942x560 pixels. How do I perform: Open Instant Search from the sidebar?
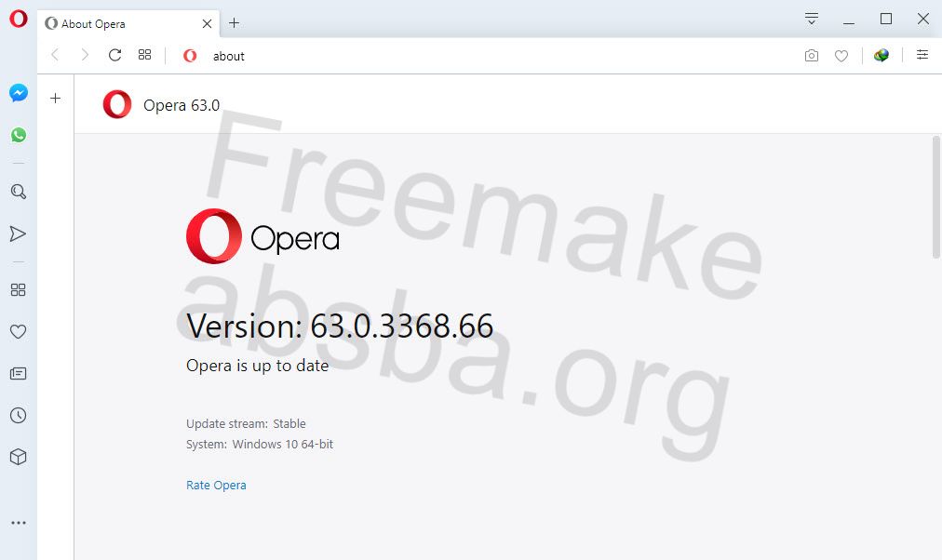pos(19,192)
